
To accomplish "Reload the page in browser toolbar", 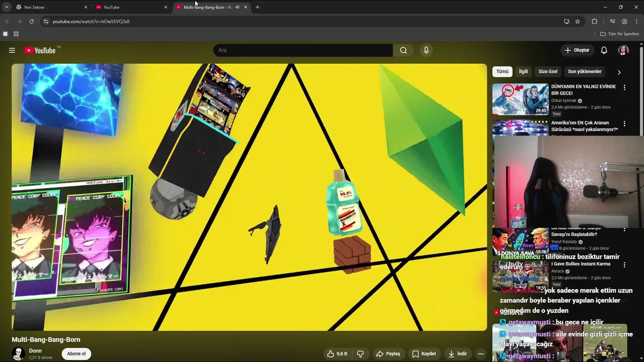I will (31, 22).
